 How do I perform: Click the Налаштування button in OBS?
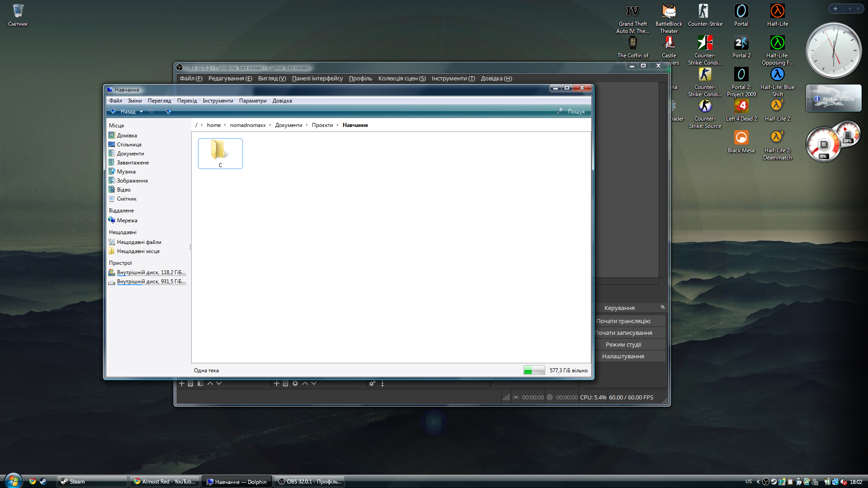pos(623,356)
